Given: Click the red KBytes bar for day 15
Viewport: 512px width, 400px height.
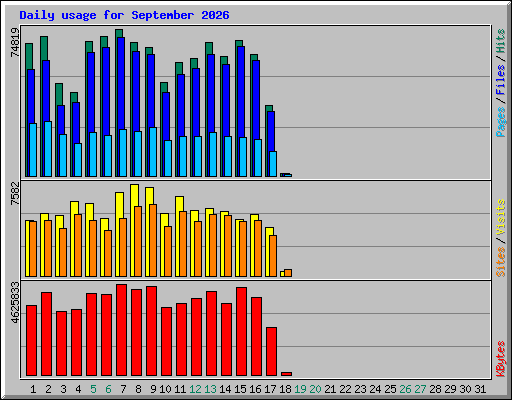Looking at the screenshot, I should pos(241,332).
